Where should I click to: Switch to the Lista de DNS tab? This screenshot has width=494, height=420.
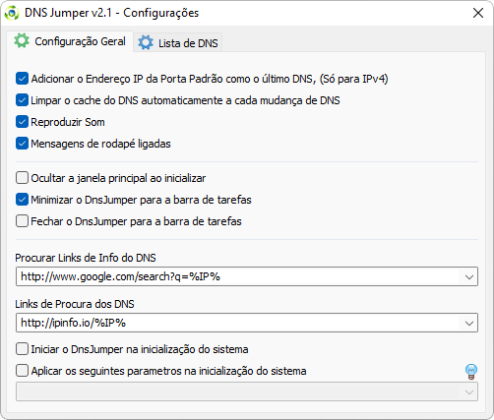click(x=178, y=43)
